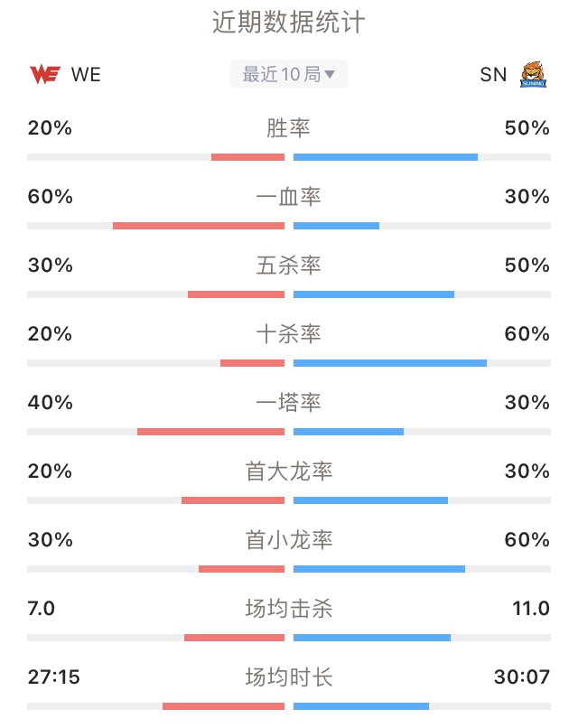Click the SN 11.0 average kills value

click(531, 608)
